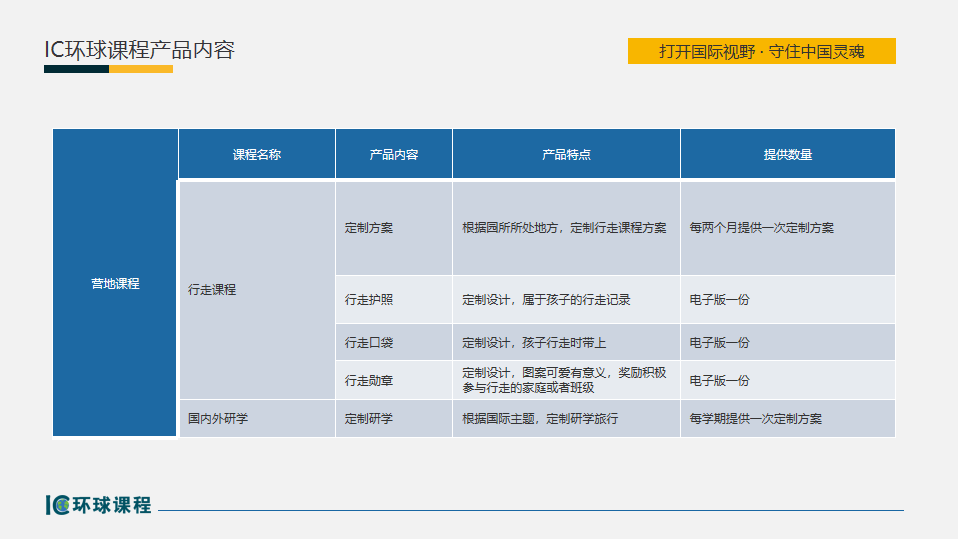Click the yellow banner '打开国际视野 · 守住中国灵魂'
This screenshot has width=958, height=539.
point(761,51)
